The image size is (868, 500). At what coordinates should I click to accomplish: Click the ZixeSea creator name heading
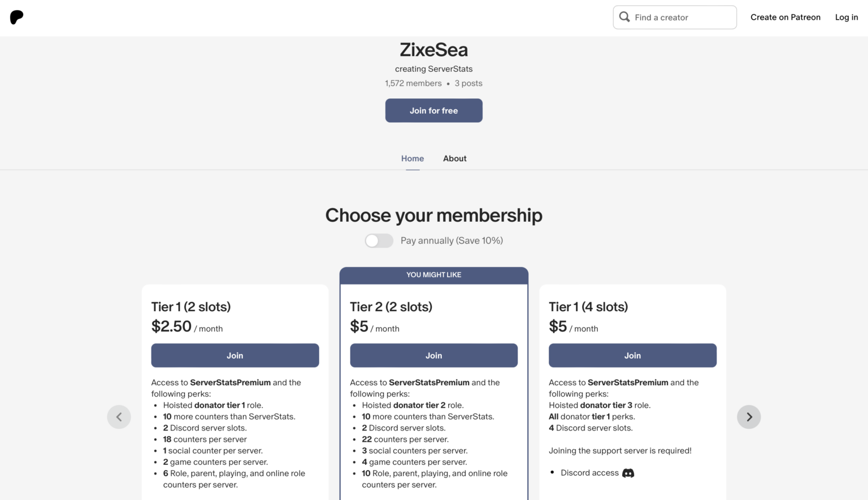[x=434, y=50]
